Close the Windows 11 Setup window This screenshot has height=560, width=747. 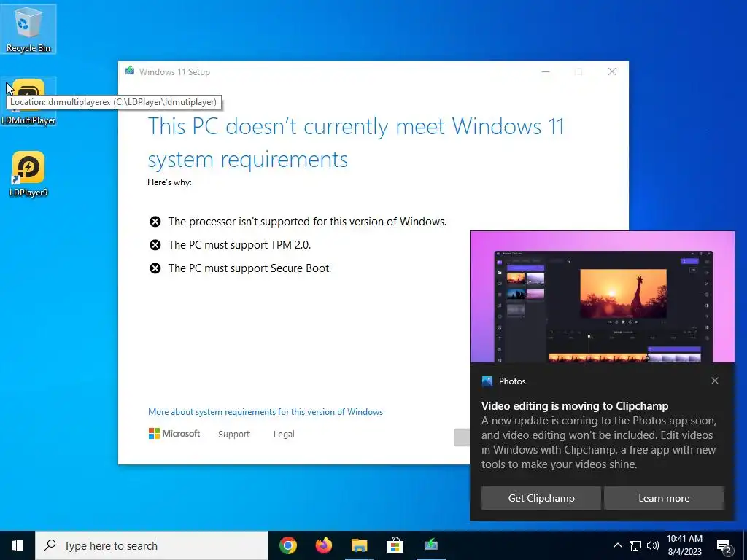click(x=612, y=72)
